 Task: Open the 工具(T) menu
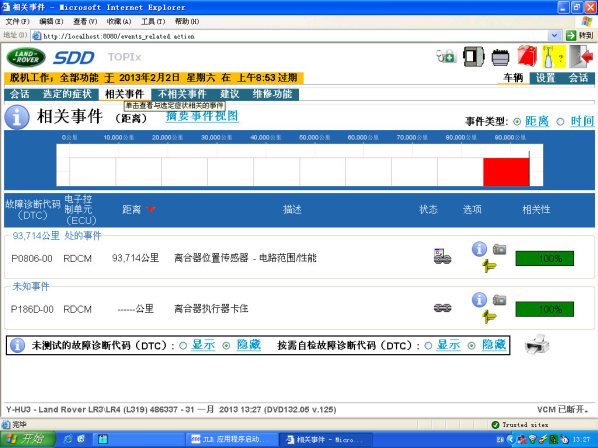[153, 21]
